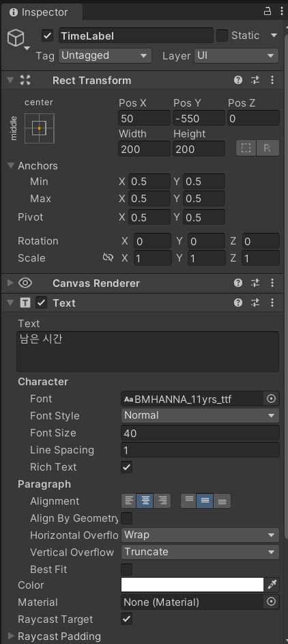
Task: Open the Font Style dropdown
Action: [x=200, y=415]
